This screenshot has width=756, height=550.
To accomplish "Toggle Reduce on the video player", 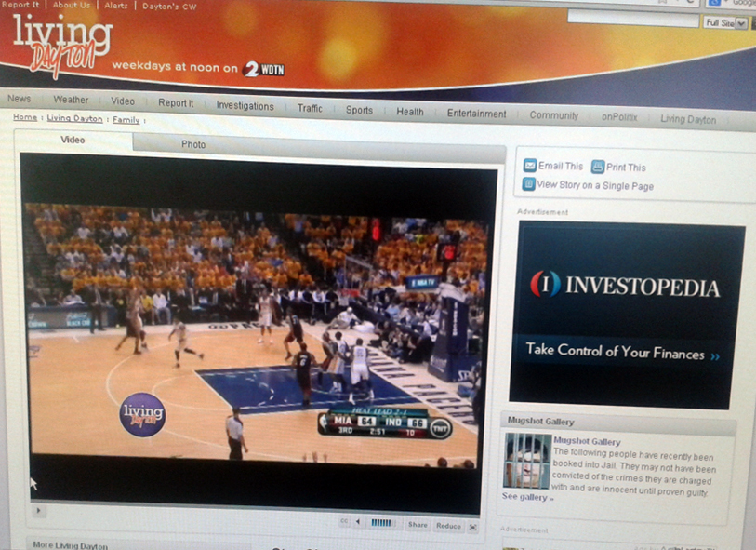I will (x=448, y=525).
